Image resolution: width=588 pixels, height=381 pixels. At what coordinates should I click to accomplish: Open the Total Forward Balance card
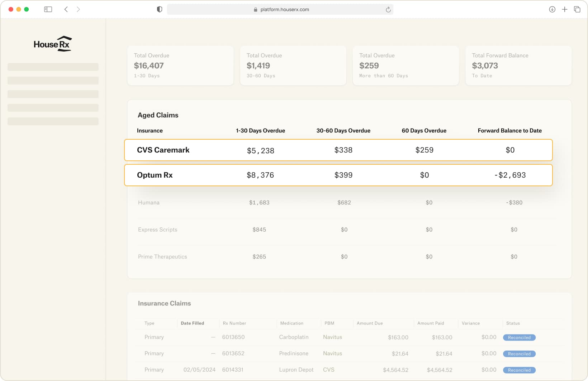(x=518, y=66)
